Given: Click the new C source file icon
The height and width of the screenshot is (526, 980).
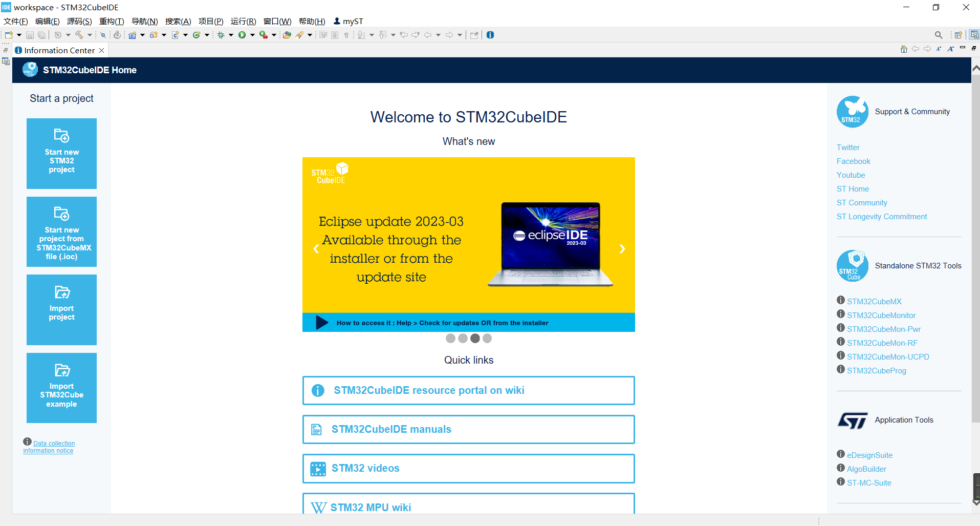Looking at the screenshot, I should pos(175,35).
